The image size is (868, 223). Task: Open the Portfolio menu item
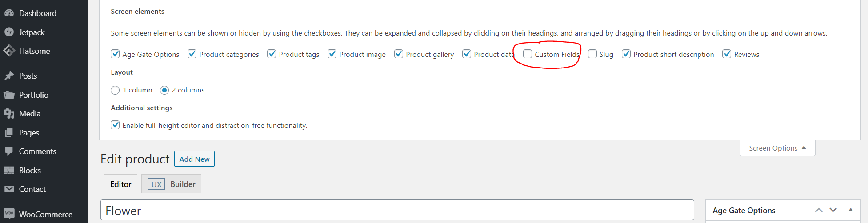coord(33,95)
